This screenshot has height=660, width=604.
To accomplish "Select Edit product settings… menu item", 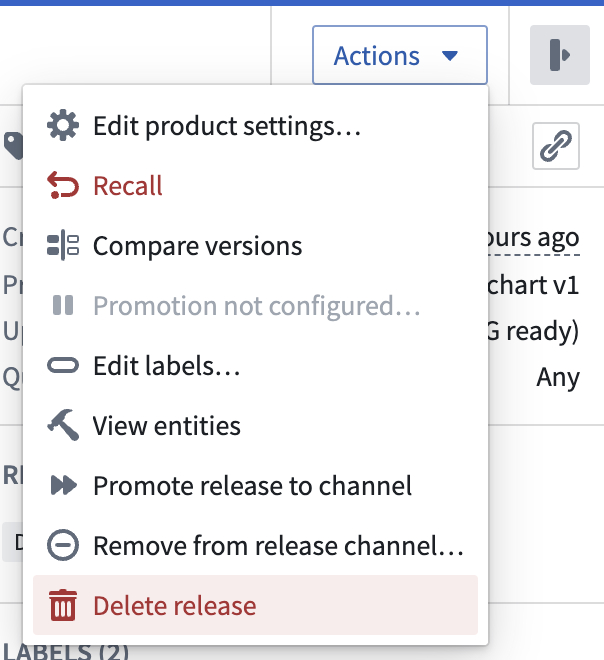I will [x=255, y=126].
